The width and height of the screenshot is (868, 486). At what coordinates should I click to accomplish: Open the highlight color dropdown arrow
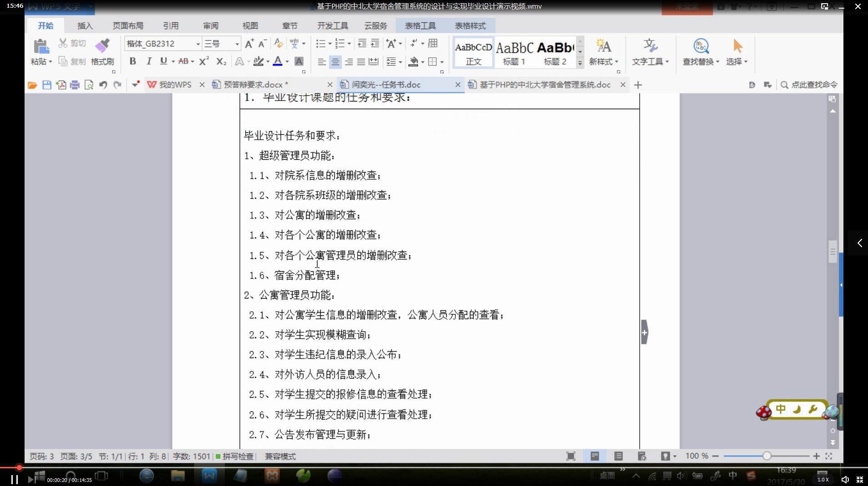[268, 61]
